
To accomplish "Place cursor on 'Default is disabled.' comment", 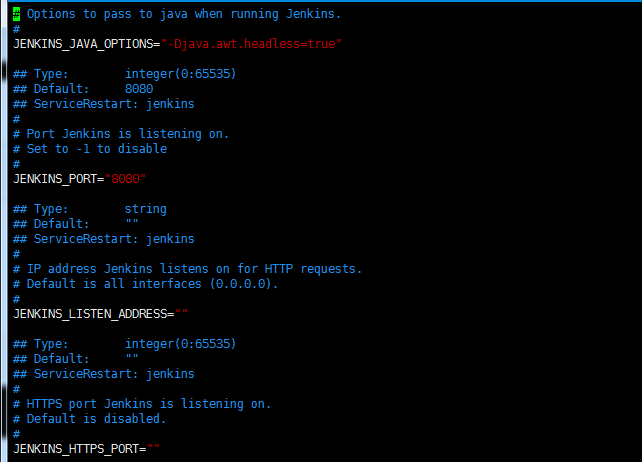I will click(97, 419).
